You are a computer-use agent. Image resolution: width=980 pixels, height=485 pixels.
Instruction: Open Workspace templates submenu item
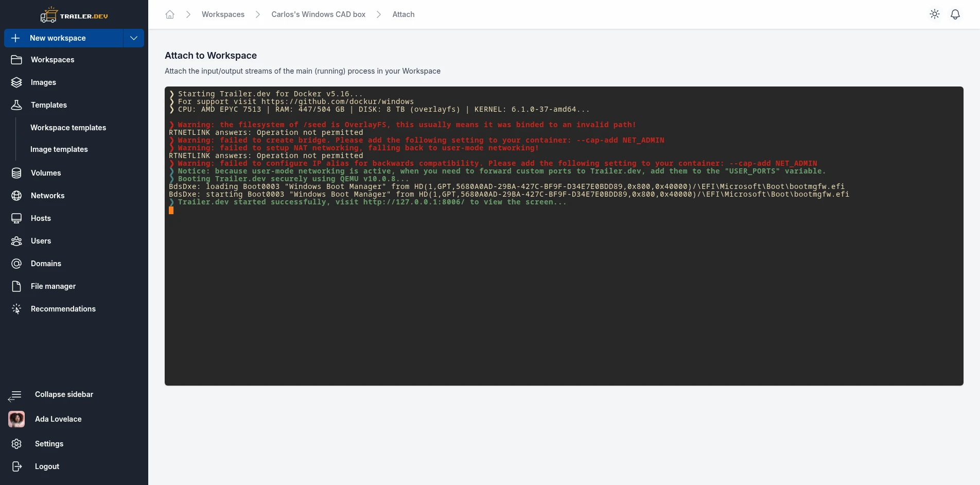[x=68, y=128]
